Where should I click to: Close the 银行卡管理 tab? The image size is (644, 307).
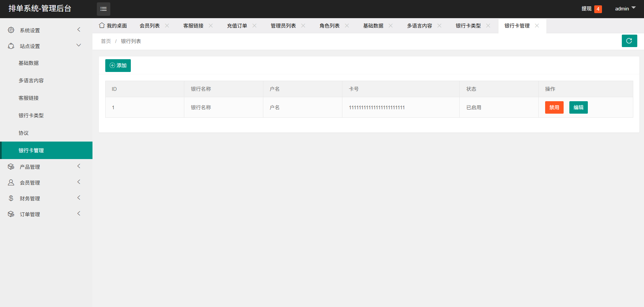click(x=537, y=26)
